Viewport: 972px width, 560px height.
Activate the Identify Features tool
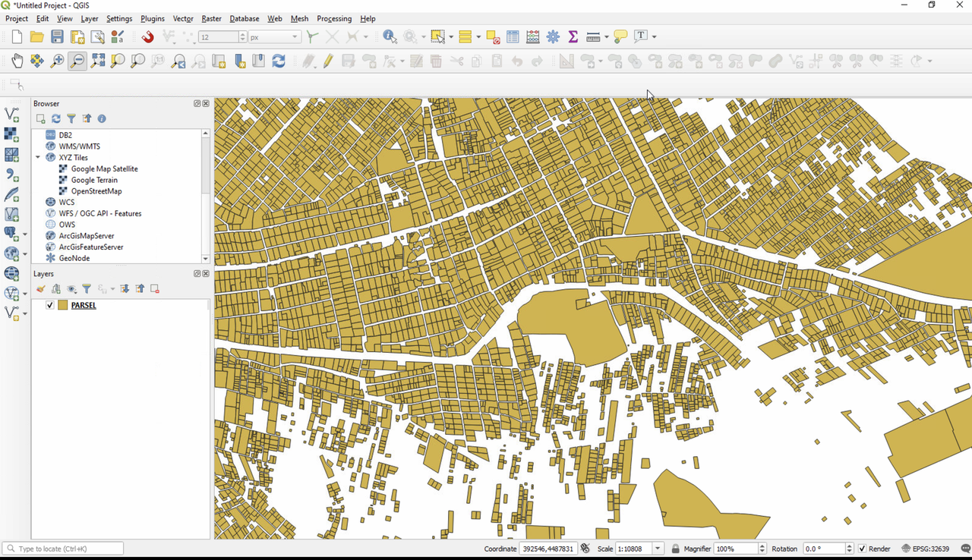coord(390,36)
